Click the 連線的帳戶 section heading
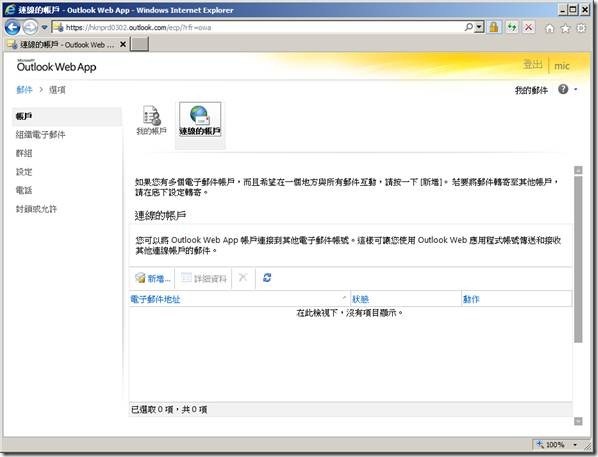The height and width of the screenshot is (457, 598). click(160, 216)
